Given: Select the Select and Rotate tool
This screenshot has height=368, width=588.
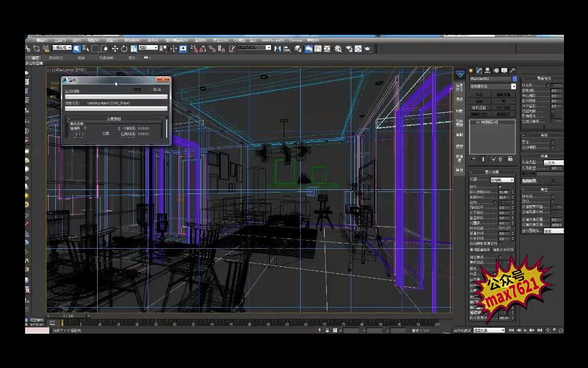Looking at the screenshot, I should point(124,49).
